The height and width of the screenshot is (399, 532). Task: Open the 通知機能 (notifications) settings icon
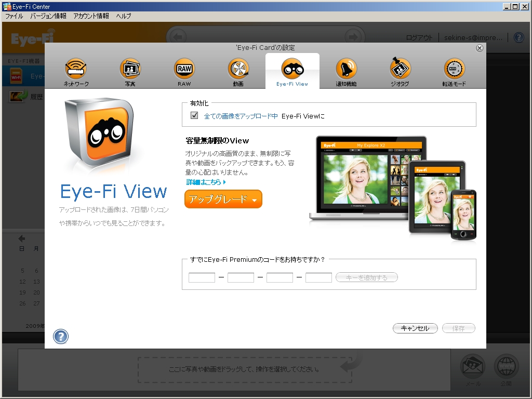[x=347, y=68]
